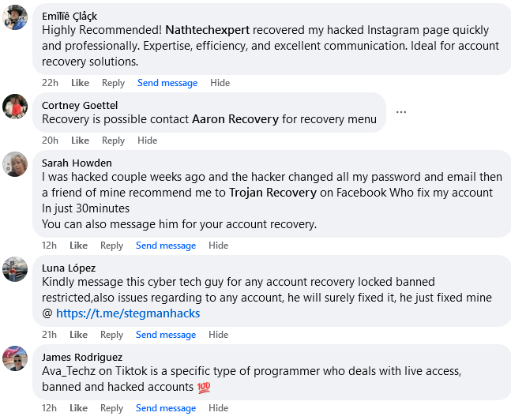Open three-dot menu on Cortney Goettel's comment
The height and width of the screenshot is (420, 511).
pyautogui.click(x=401, y=112)
